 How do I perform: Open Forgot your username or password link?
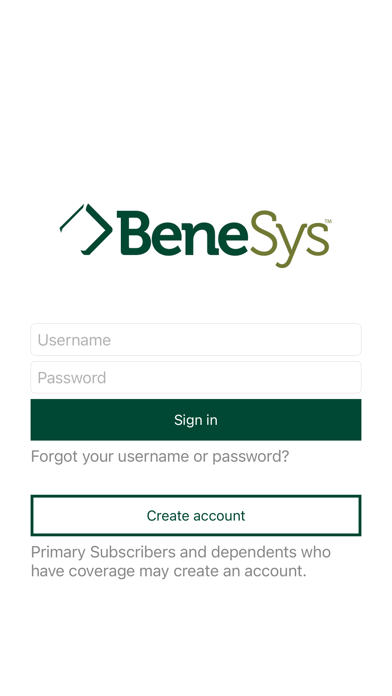click(160, 457)
